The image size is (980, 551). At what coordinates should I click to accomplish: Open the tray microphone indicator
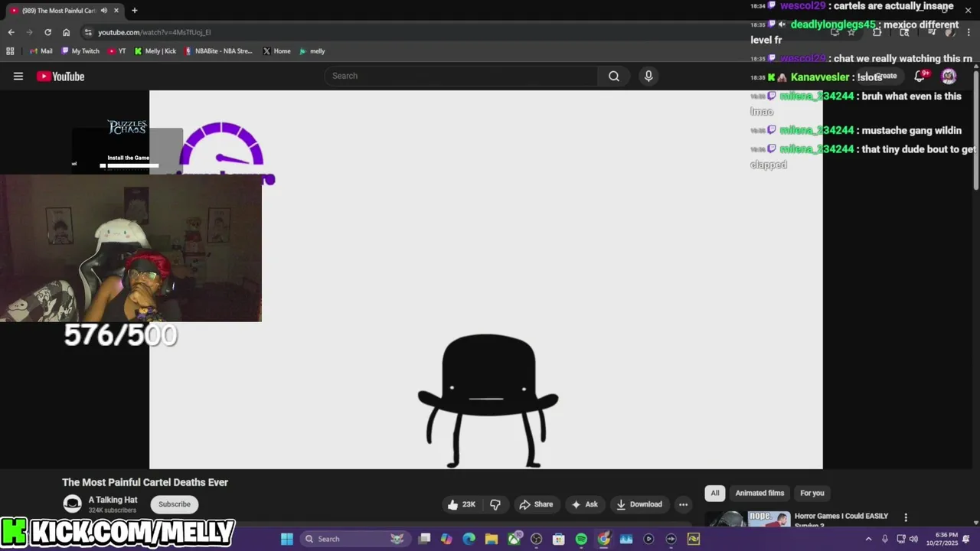[885, 539]
